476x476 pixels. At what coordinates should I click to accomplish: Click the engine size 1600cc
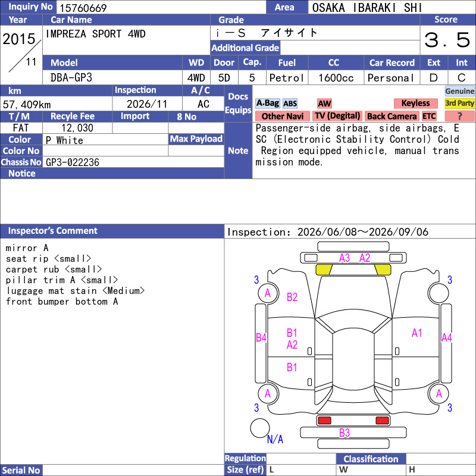coord(336,78)
